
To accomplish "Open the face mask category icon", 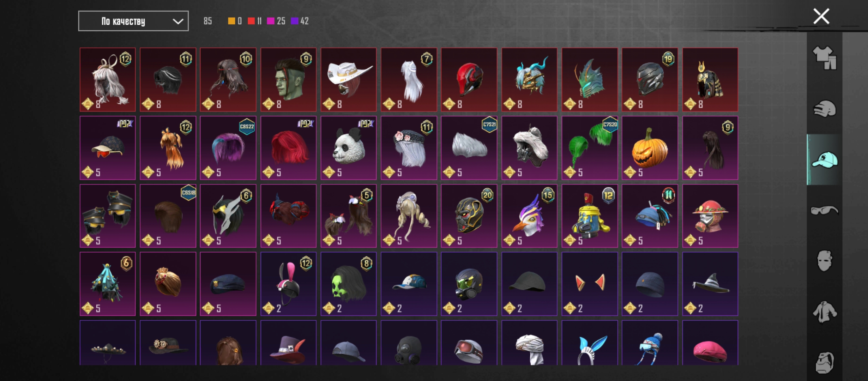I will tap(825, 261).
